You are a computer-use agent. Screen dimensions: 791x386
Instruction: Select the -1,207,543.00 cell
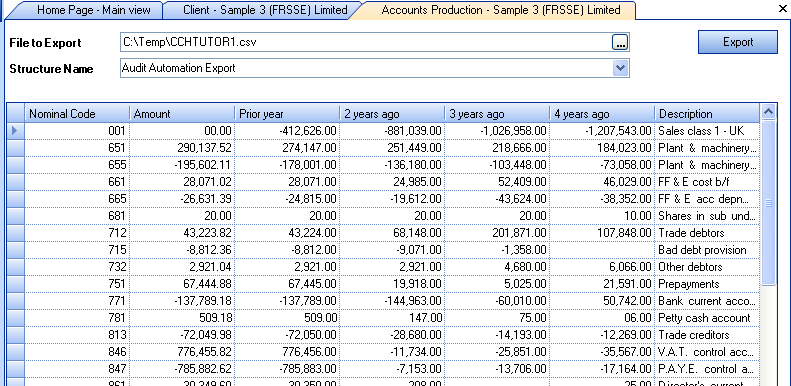tap(602, 131)
